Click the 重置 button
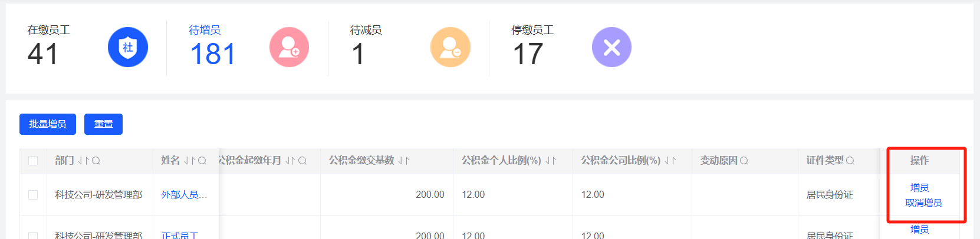Viewport: 980px width, 239px height. tap(103, 124)
